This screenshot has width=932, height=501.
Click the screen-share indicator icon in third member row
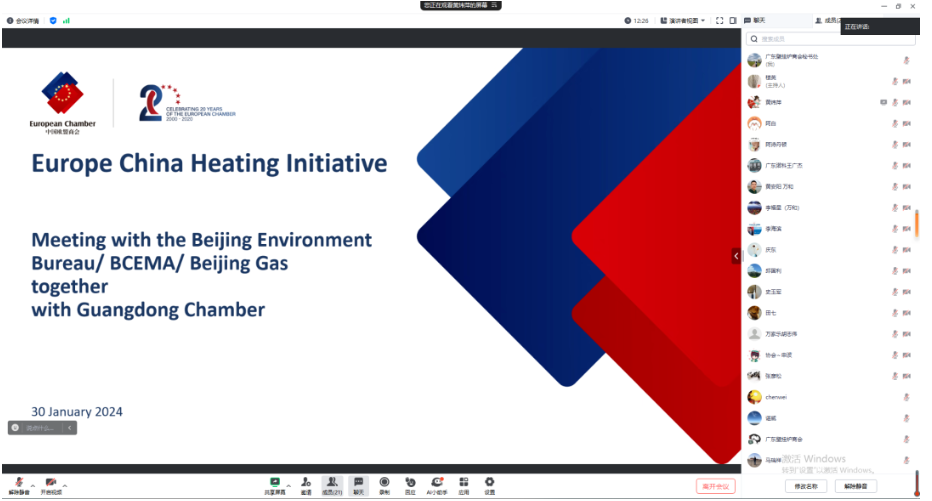click(x=883, y=102)
